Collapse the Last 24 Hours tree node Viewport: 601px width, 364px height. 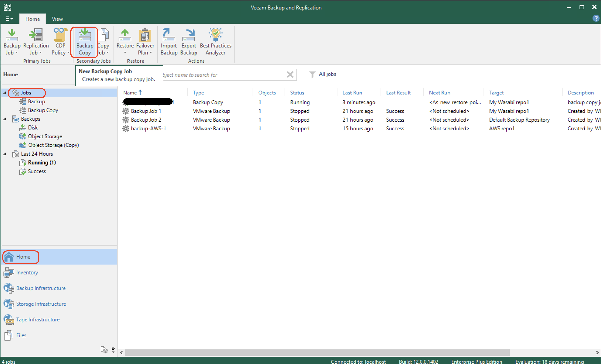(5, 154)
